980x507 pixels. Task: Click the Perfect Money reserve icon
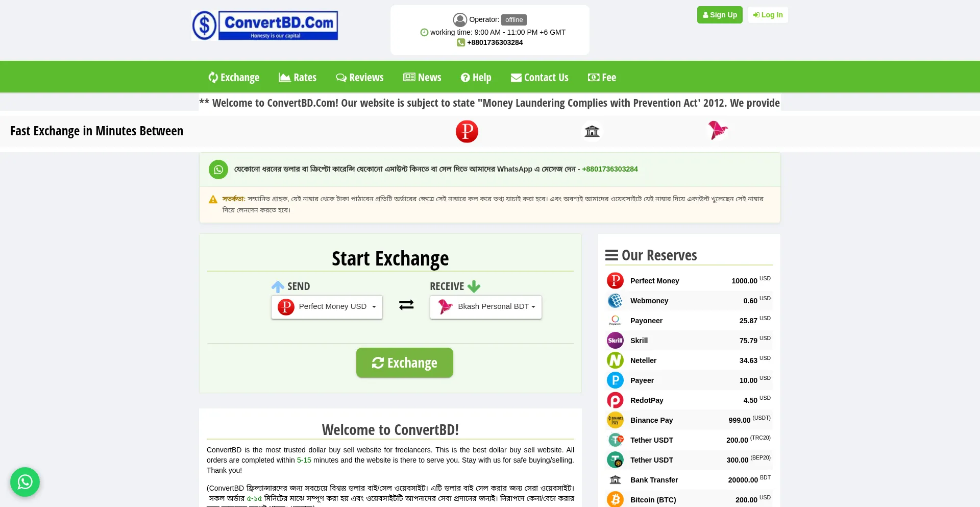pos(615,281)
